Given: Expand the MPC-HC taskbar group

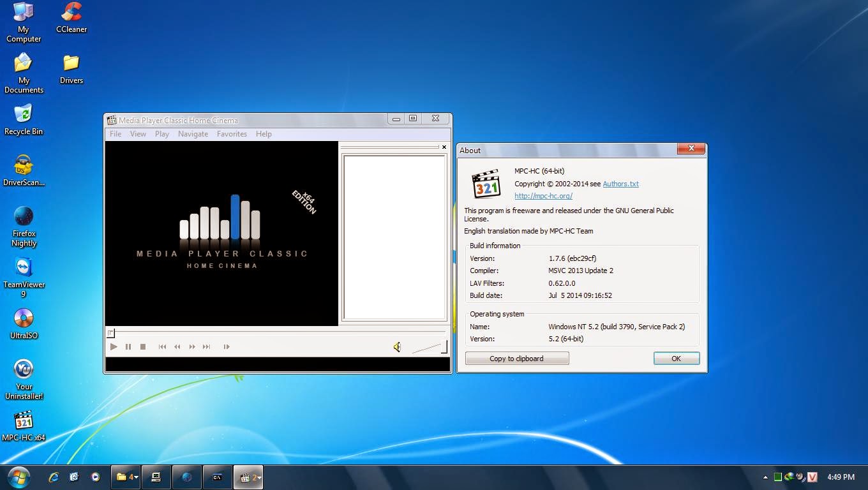Looking at the screenshot, I should (249, 477).
